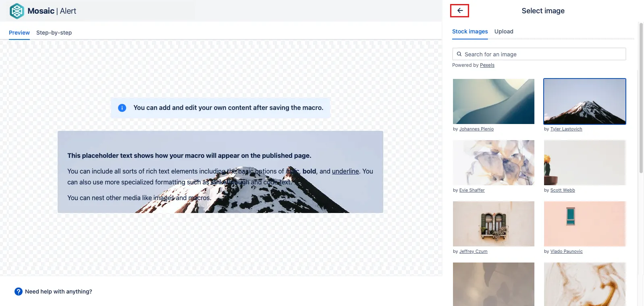Select the Preview tab
Screen dimensions: 644x306
(19, 33)
